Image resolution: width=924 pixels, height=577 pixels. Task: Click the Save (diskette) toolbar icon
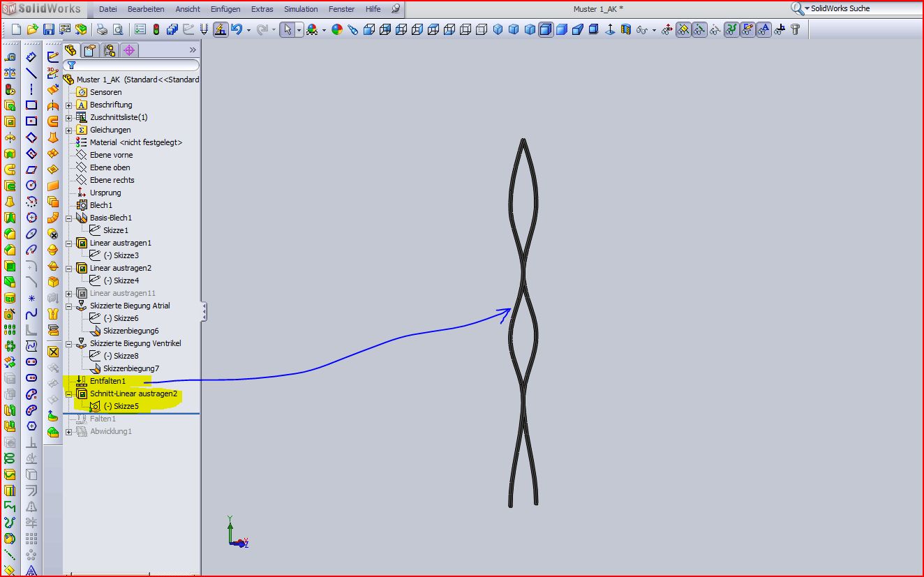[x=49, y=29]
